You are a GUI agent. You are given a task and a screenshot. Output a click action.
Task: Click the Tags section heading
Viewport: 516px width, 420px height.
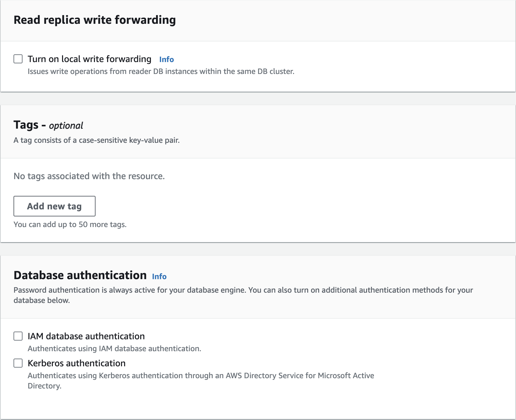(26, 125)
